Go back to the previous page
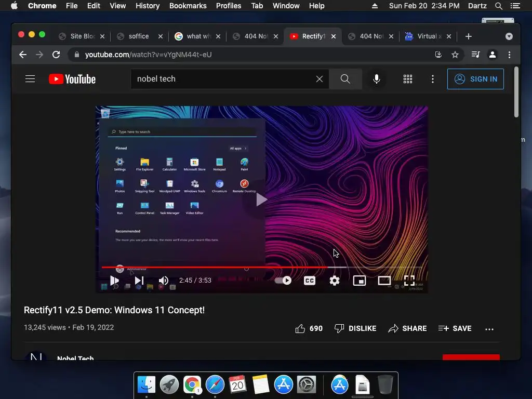 [x=23, y=55]
